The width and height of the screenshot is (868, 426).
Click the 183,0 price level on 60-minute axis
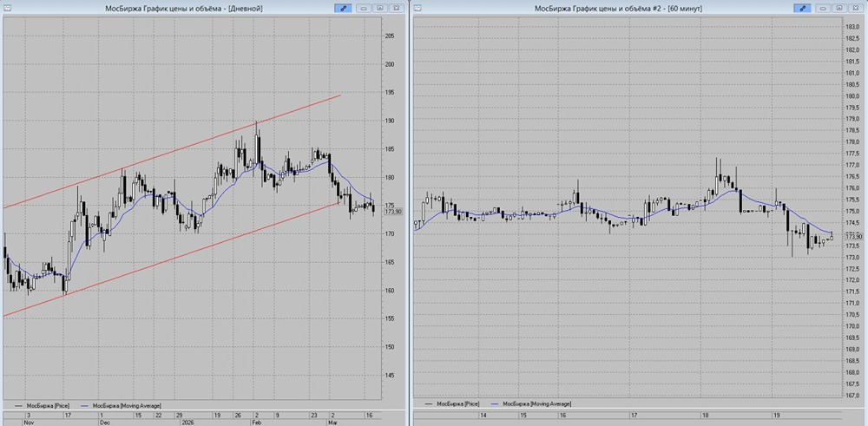click(x=852, y=27)
